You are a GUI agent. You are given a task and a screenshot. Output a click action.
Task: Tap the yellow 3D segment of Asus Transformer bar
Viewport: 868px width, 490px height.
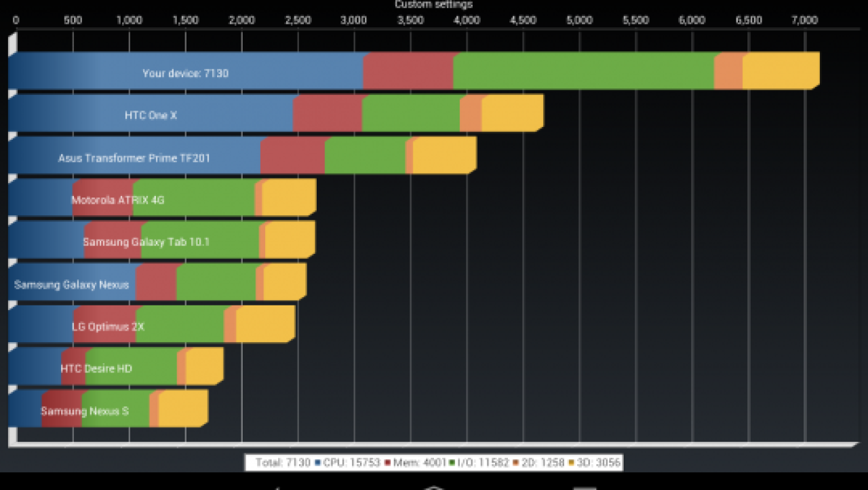point(445,155)
